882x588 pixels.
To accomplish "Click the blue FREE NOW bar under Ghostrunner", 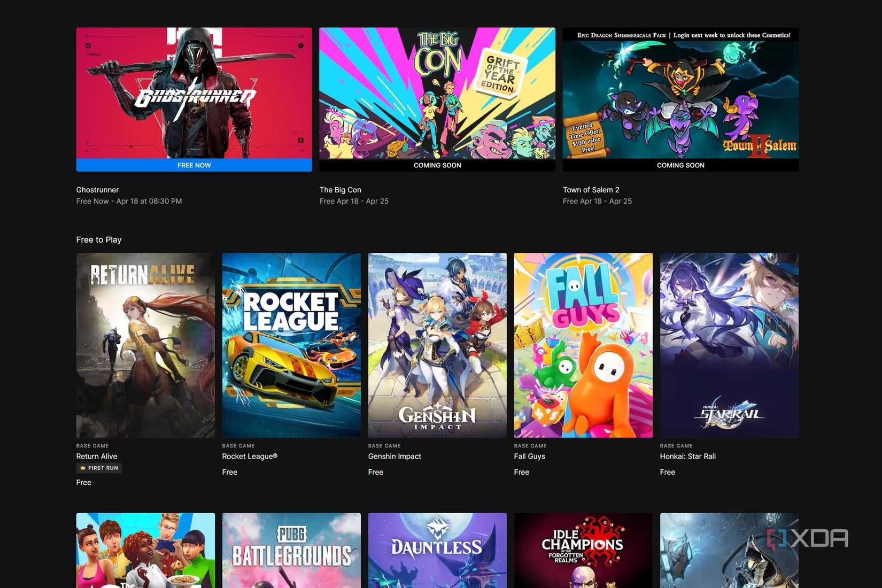I will 194,165.
